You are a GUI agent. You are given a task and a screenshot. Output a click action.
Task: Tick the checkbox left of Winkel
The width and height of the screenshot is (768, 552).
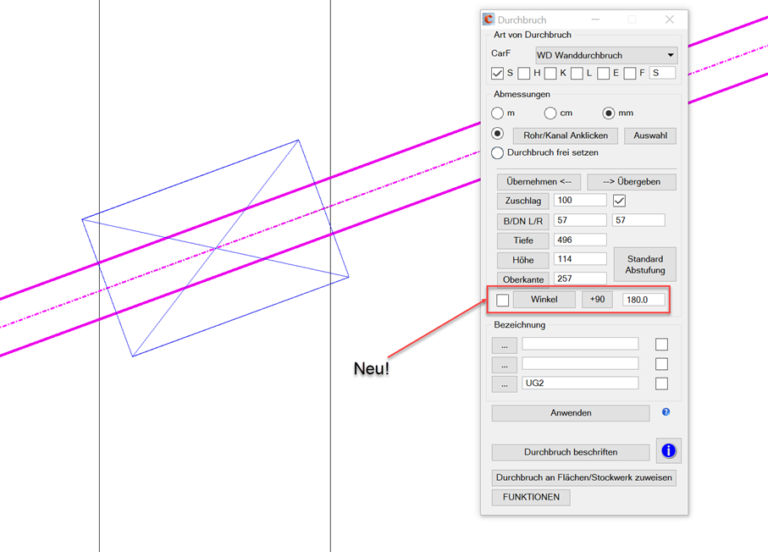[503, 300]
